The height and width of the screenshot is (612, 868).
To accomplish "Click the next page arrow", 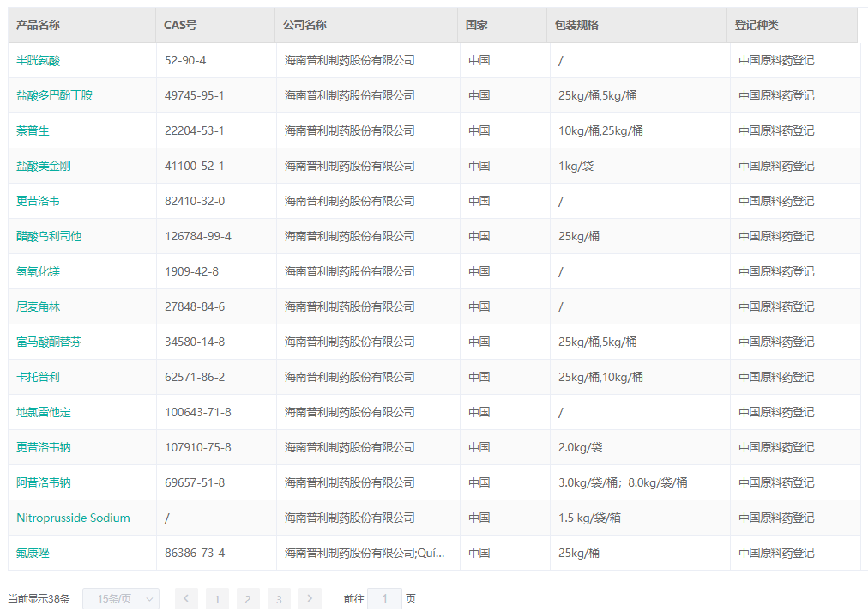I will pos(310,599).
